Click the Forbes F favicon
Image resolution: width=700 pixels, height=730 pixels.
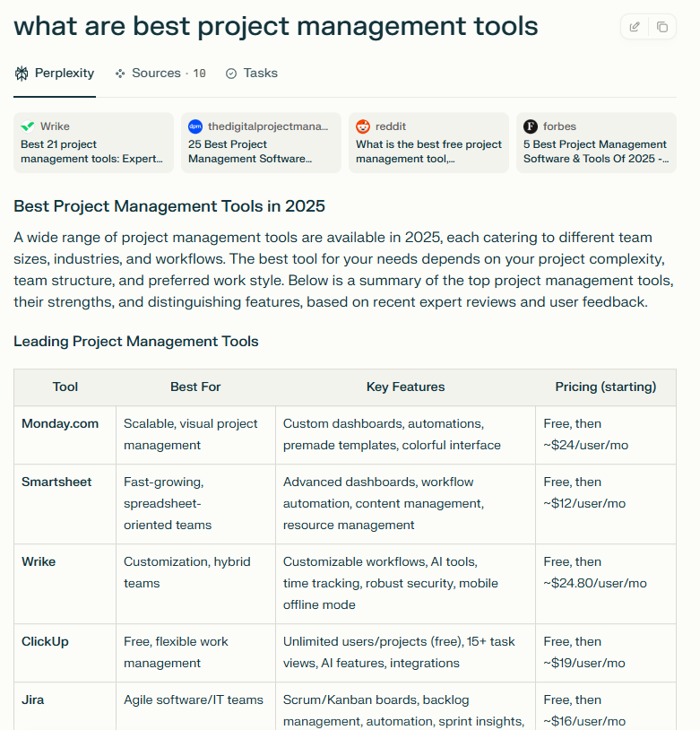pyautogui.click(x=530, y=126)
